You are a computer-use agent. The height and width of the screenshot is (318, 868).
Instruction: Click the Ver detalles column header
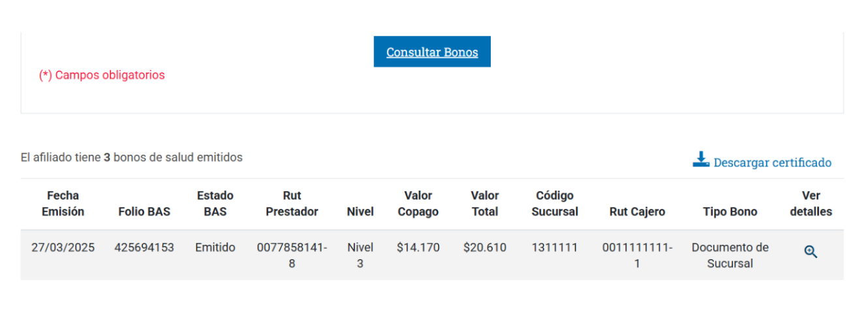811,204
